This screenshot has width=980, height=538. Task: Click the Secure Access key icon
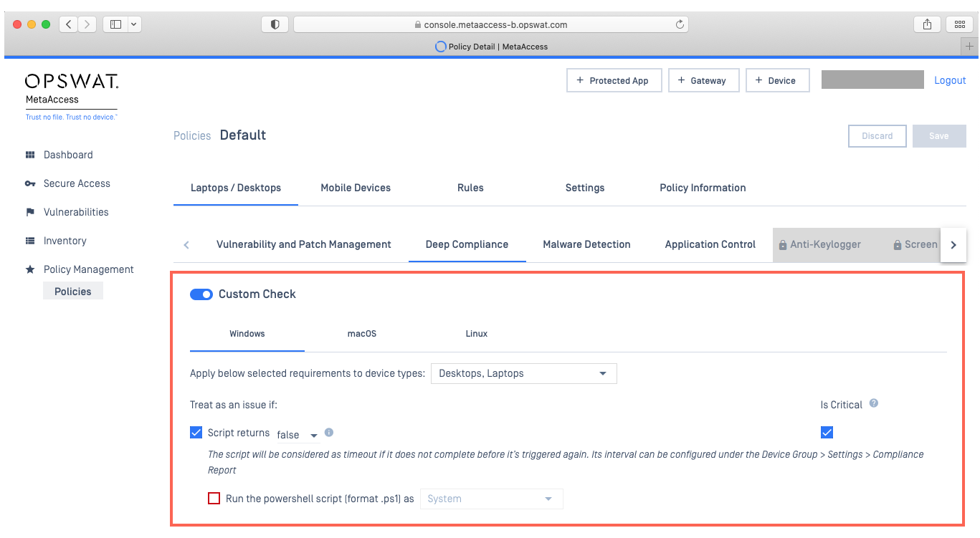click(x=30, y=183)
